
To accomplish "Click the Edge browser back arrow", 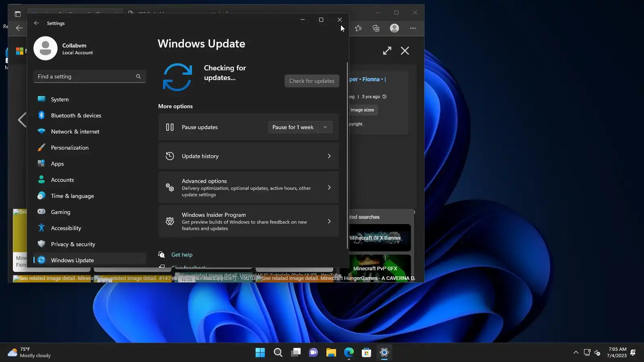I will 19,28.
